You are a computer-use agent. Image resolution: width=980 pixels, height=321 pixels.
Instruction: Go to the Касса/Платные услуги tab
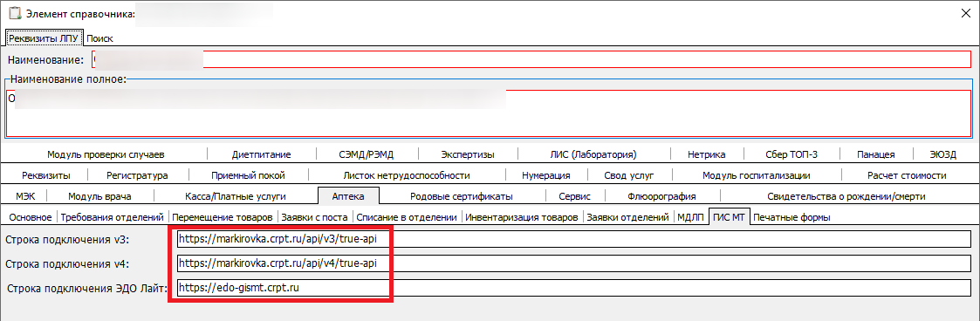pos(235,196)
